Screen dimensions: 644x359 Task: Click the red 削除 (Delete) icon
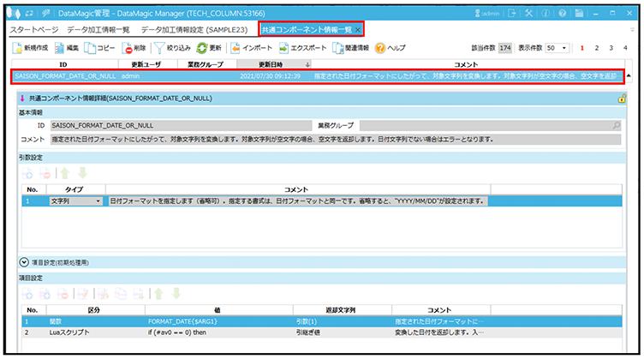point(128,48)
